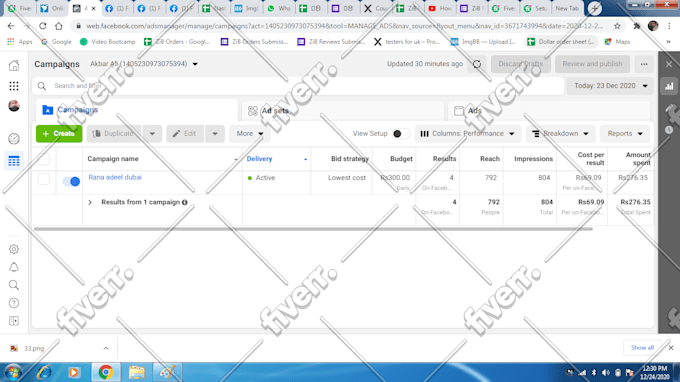This screenshot has height=382, width=680.
Task: Switch to the Ad sets tab
Action: [x=343, y=111]
